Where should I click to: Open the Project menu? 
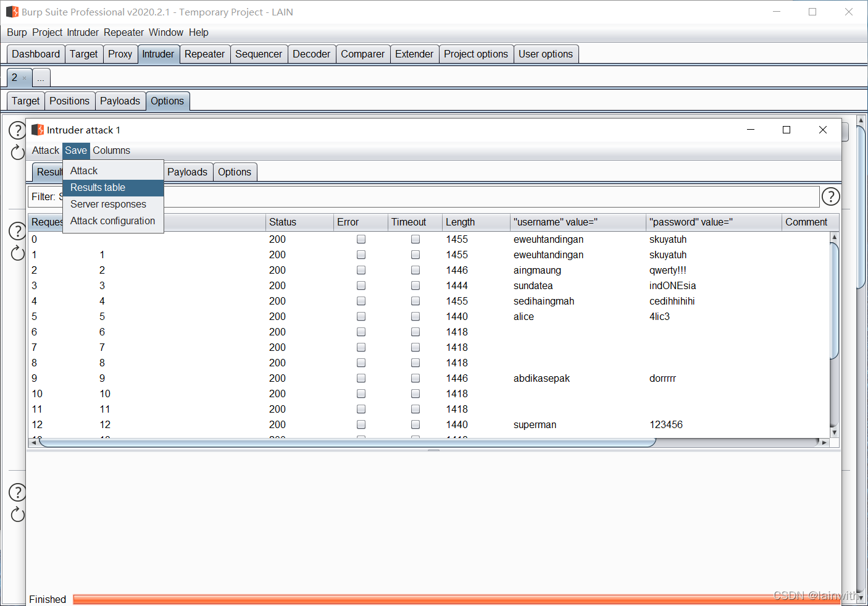point(48,33)
